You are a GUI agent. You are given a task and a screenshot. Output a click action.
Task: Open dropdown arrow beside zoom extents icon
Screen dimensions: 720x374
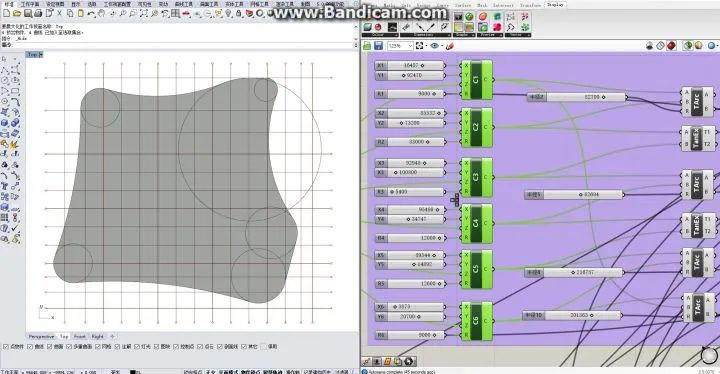426,45
